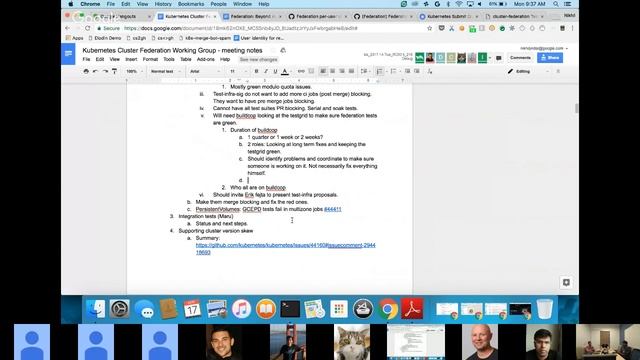640x360 pixels.
Task: Switch to the cluster-federation tab
Action: click(x=514, y=16)
